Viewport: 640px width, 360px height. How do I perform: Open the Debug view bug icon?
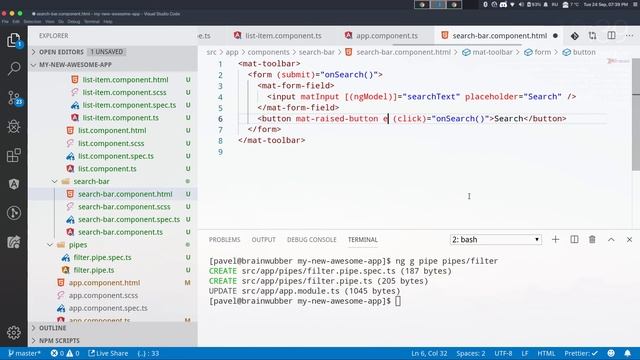(x=14, y=127)
